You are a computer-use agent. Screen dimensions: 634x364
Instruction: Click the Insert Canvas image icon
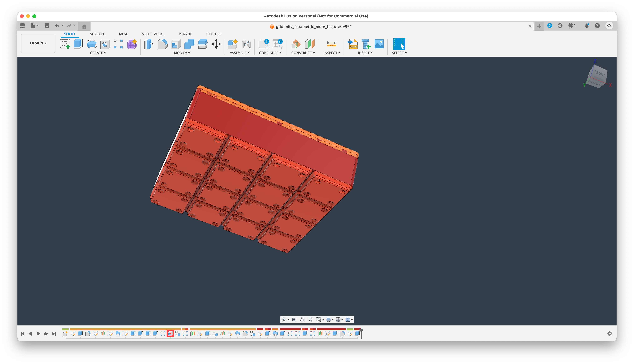point(379,44)
